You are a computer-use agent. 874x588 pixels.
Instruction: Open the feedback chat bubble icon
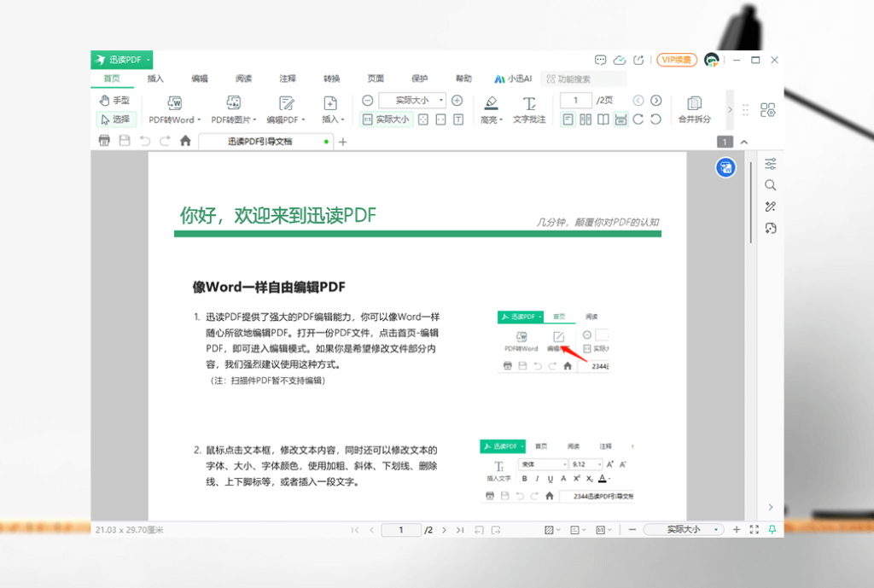tap(600, 60)
